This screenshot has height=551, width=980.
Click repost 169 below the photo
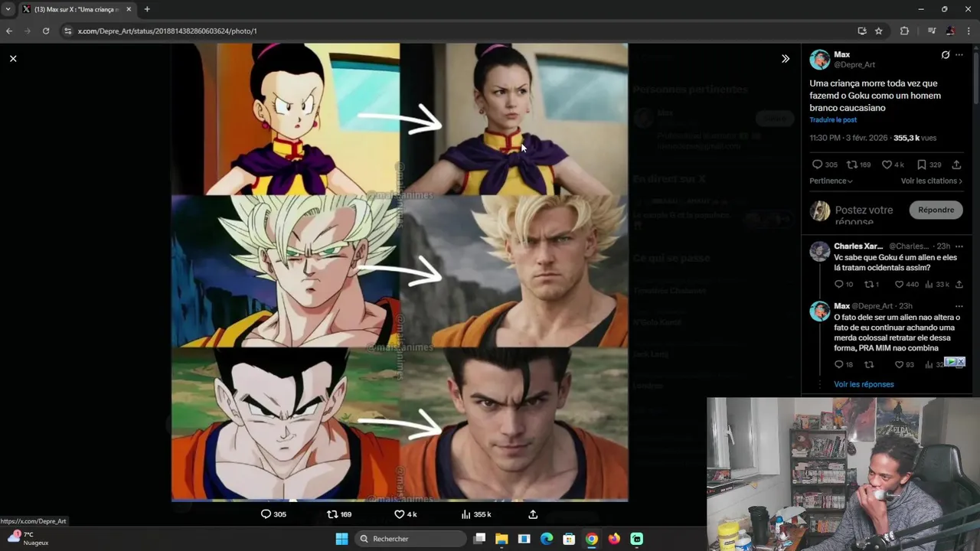(x=339, y=514)
